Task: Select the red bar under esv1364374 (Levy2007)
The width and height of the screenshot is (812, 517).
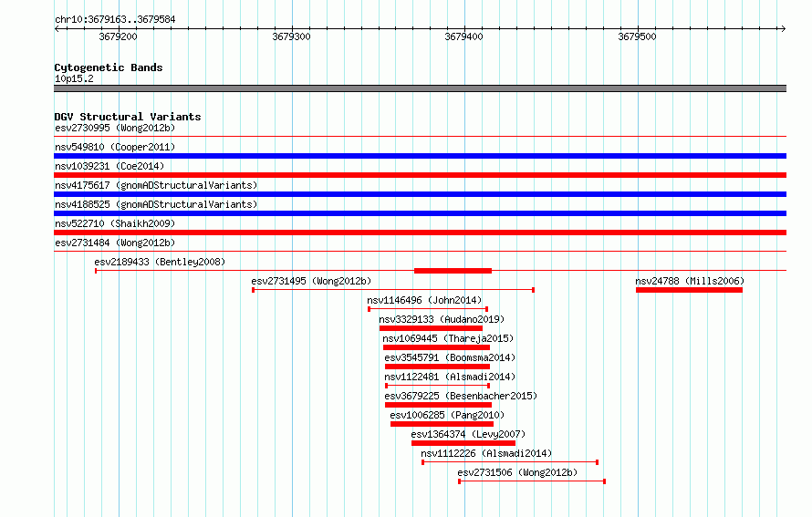Action: point(463,443)
